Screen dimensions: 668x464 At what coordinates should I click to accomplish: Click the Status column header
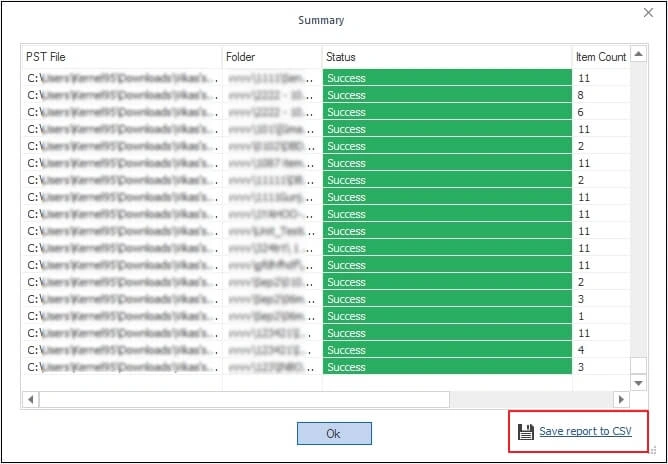coord(447,57)
